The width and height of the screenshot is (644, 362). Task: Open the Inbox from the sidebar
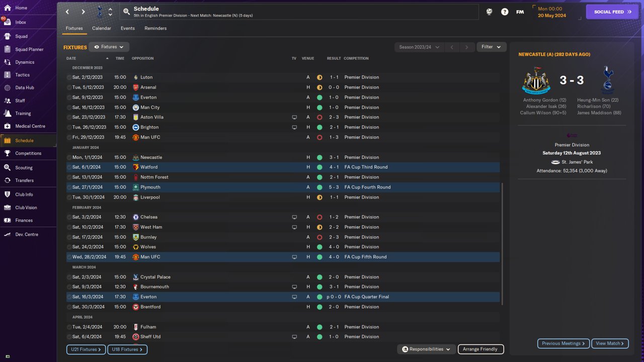(x=20, y=22)
